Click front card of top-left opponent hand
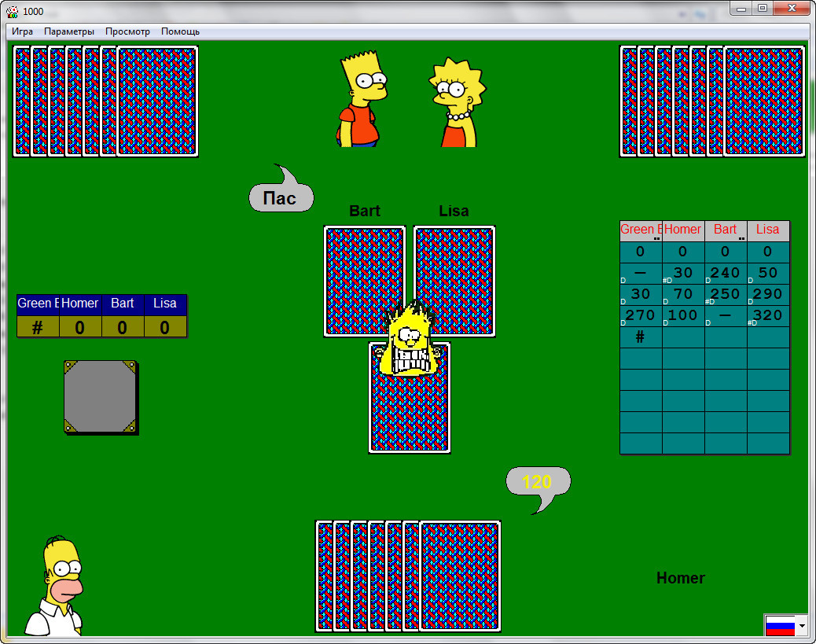This screenshot has width=816, height=644. pyautogui.click(x=157, y=101)
